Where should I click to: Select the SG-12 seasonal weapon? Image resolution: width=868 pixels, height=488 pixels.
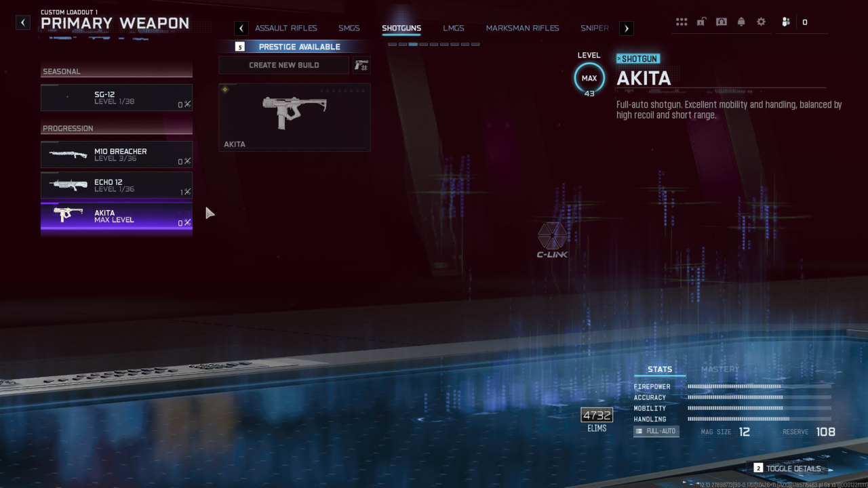[117, 98]
